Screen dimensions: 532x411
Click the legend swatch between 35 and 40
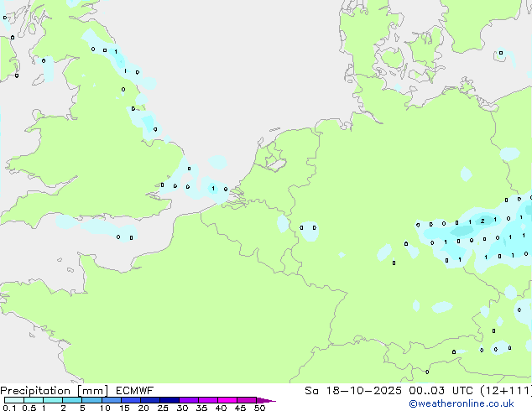(x=208, y=400)
